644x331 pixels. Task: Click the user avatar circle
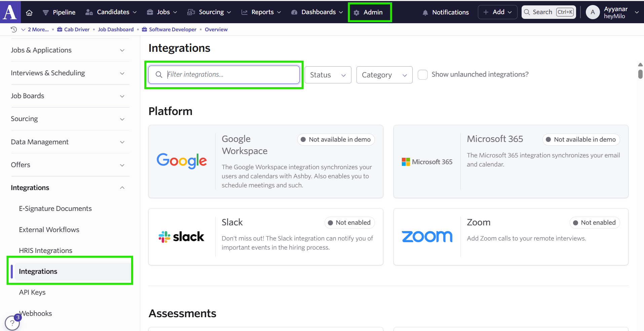coord(593,12)
